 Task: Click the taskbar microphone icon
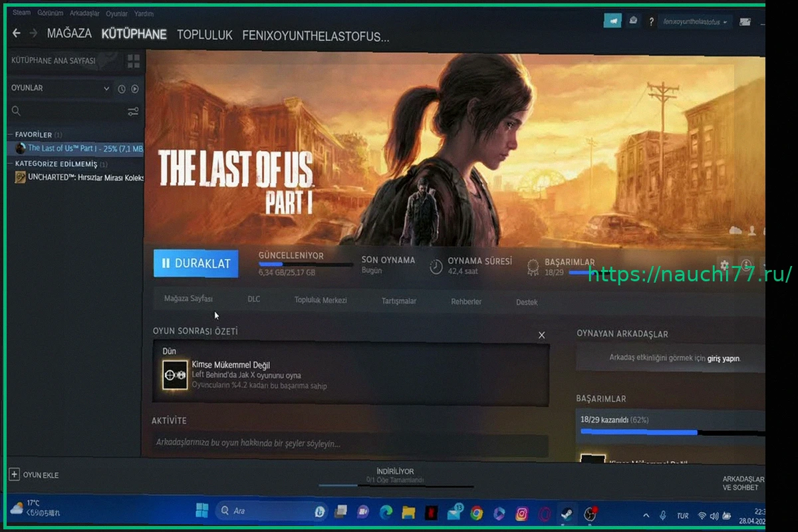662,515
